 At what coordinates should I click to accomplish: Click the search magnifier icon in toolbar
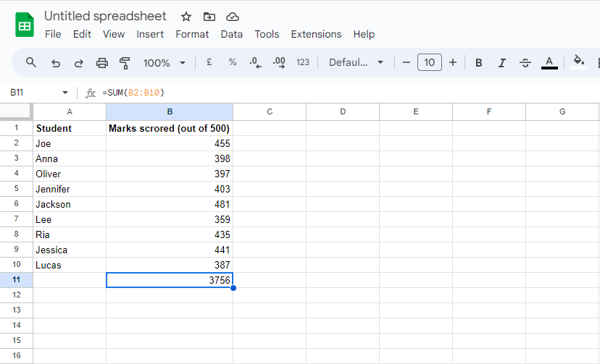[x=31, y=63]
